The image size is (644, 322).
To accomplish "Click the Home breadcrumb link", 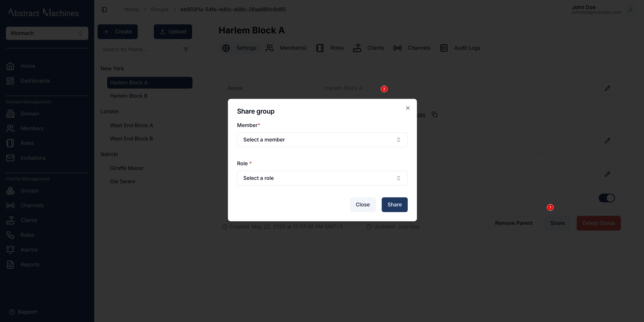I will (132, 10).
